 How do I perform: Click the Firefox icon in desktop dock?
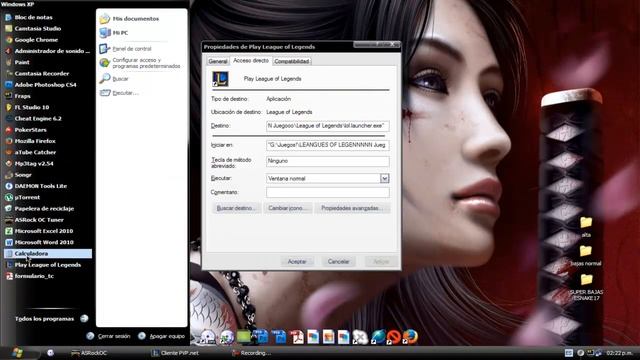[x=410, y=337]
